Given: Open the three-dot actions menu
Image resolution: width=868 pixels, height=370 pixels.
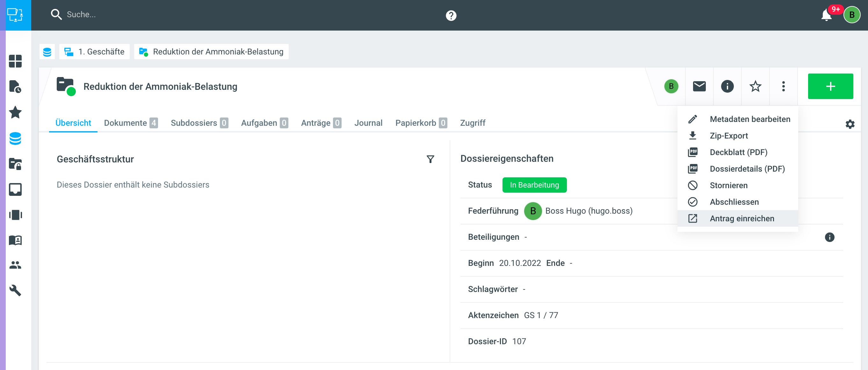Looking at the screenshot, I should pyautogui.click(x=784, y=86).
